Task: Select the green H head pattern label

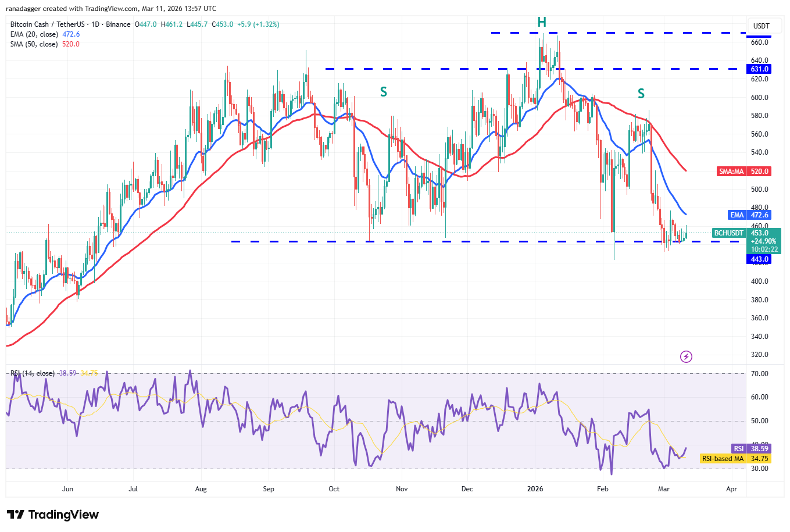Action: tap(542, 23)
